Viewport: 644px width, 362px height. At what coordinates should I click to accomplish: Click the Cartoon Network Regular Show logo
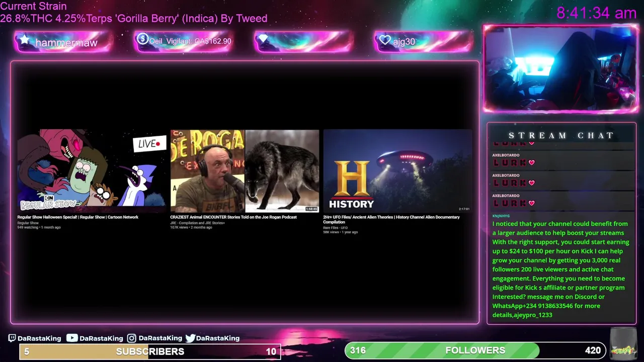(x=49, y=202)
